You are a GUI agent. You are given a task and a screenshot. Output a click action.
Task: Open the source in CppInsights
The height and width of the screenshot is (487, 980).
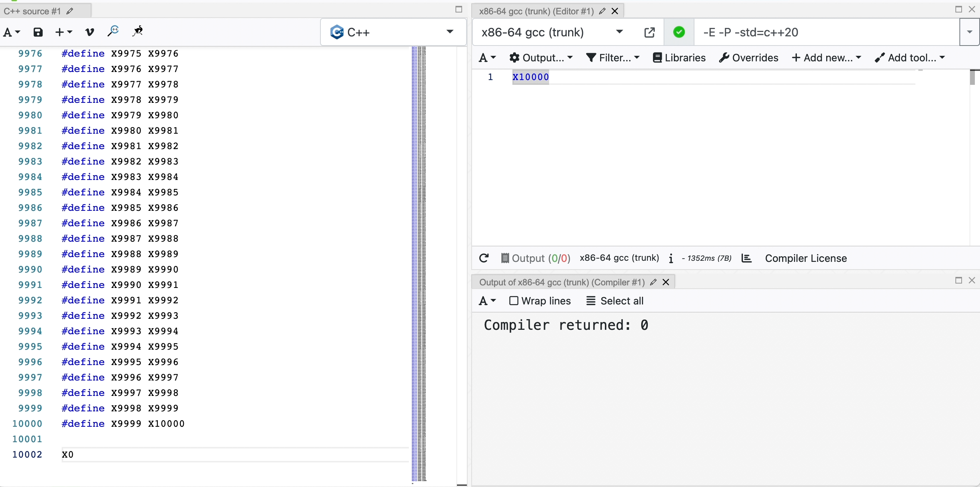113,32
